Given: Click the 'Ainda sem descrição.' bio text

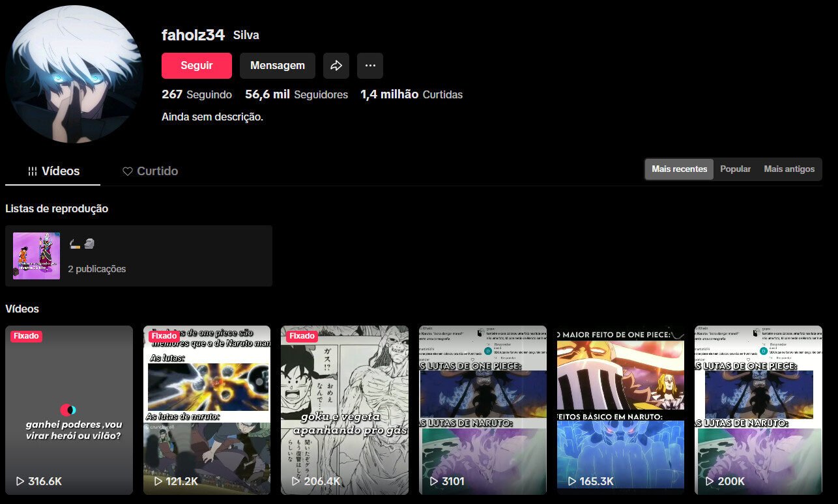Looking at the screenshot, I should pyautogui.click(x=212, y=117).
